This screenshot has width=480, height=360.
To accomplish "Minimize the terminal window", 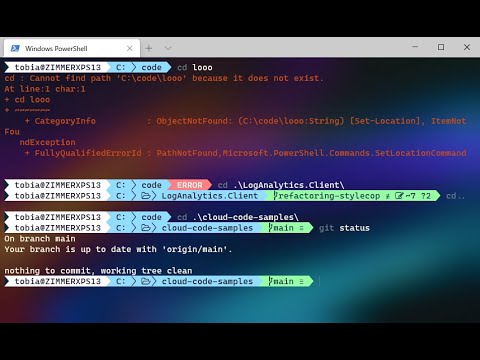I will [x=415, y=47].
